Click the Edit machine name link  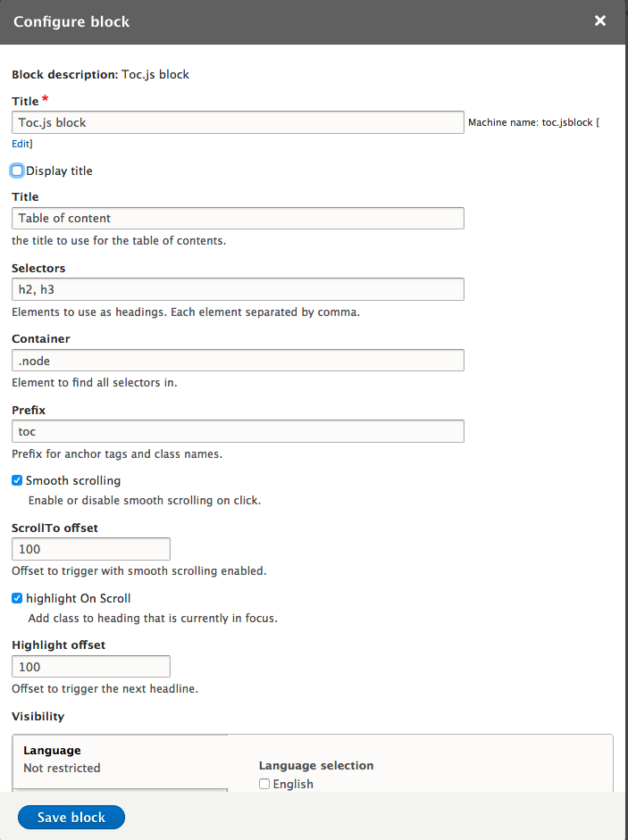[21, 143]
